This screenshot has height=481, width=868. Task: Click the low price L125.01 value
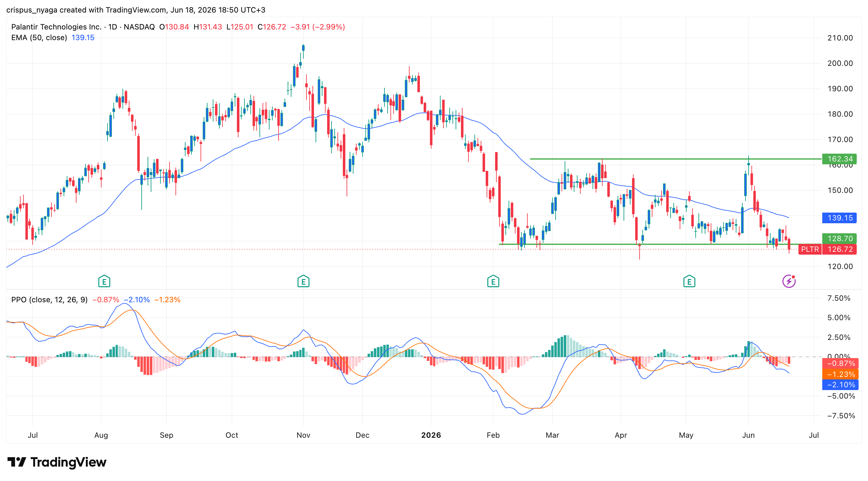click(x=240, y=27)
